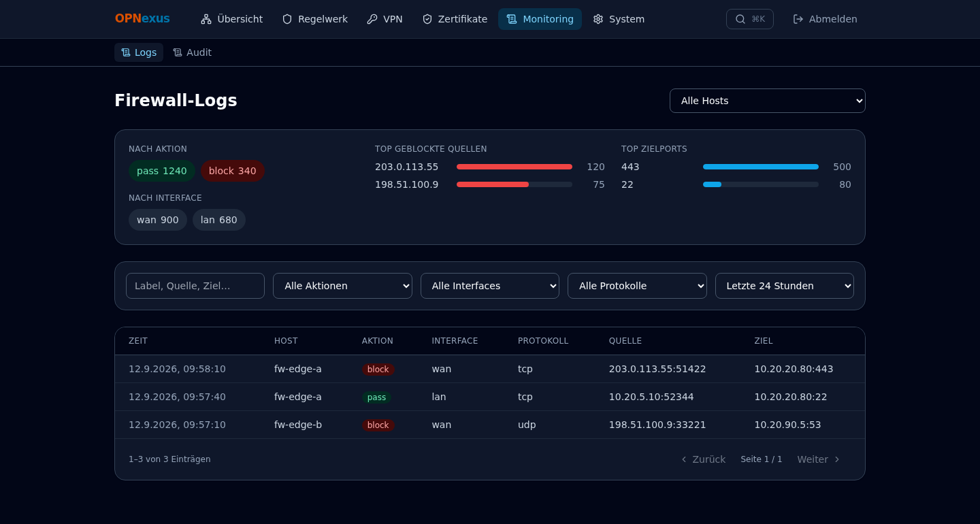Open the Zertifikate section
Image resolution: width=980 pixels, height=524 pixels.
tap(455, 19)
